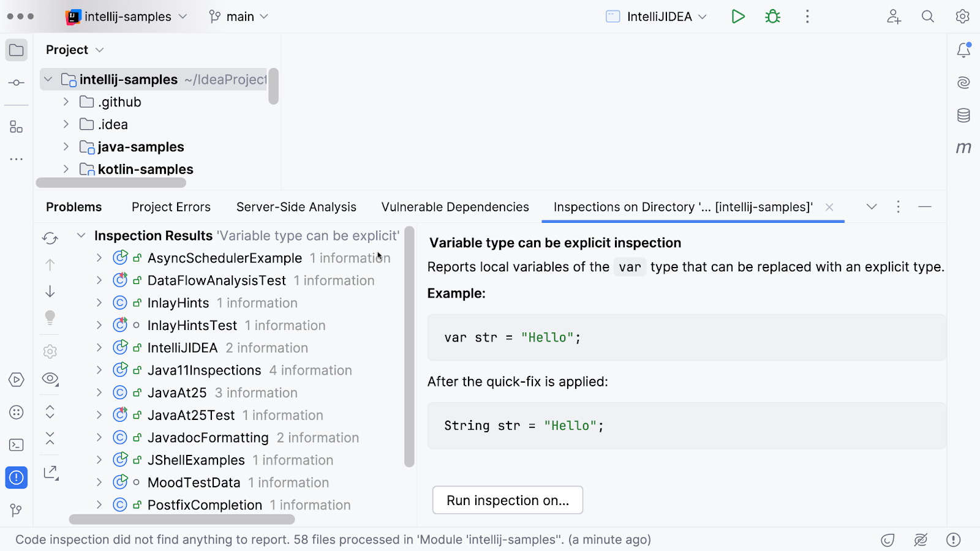
Task: Expand the java-samples folder
Action: coord(66,147)
